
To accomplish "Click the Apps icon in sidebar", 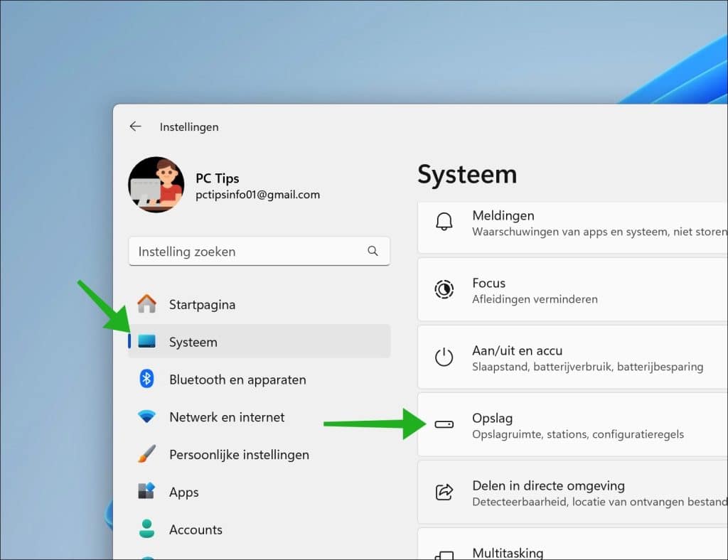I will pos(146,491).
